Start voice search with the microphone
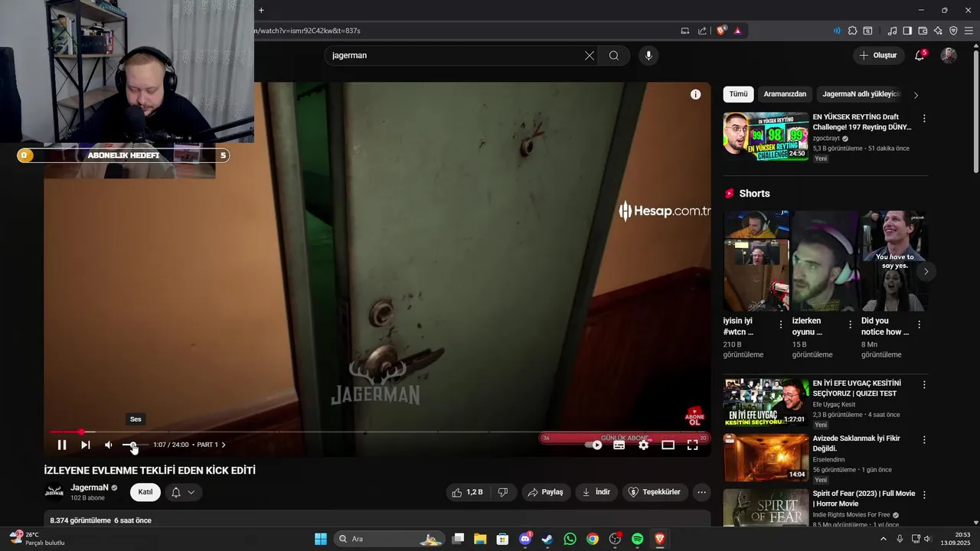This screenshot has width=980, height=551. [x=648, y=55]
